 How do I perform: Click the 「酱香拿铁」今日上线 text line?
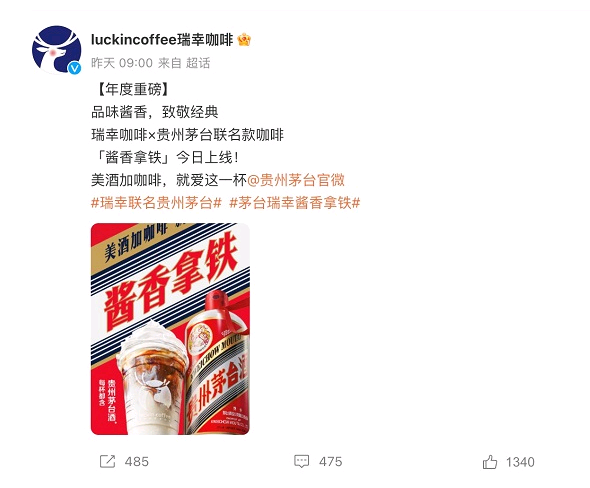point(165,158)
